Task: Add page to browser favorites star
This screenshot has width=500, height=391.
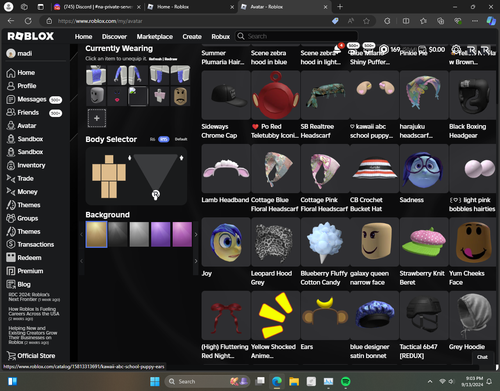Action: click(366, 21)
